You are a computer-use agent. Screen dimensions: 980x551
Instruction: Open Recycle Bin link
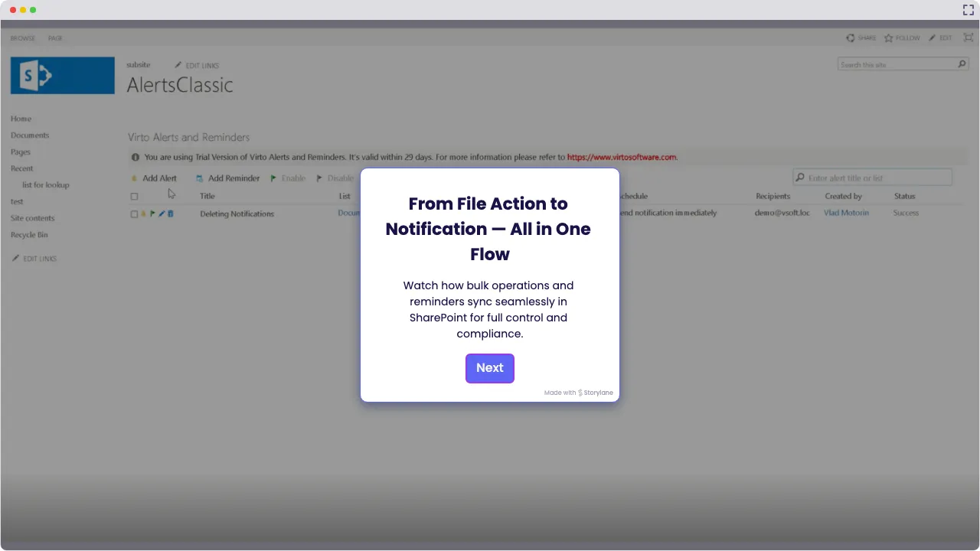point(29,235)
